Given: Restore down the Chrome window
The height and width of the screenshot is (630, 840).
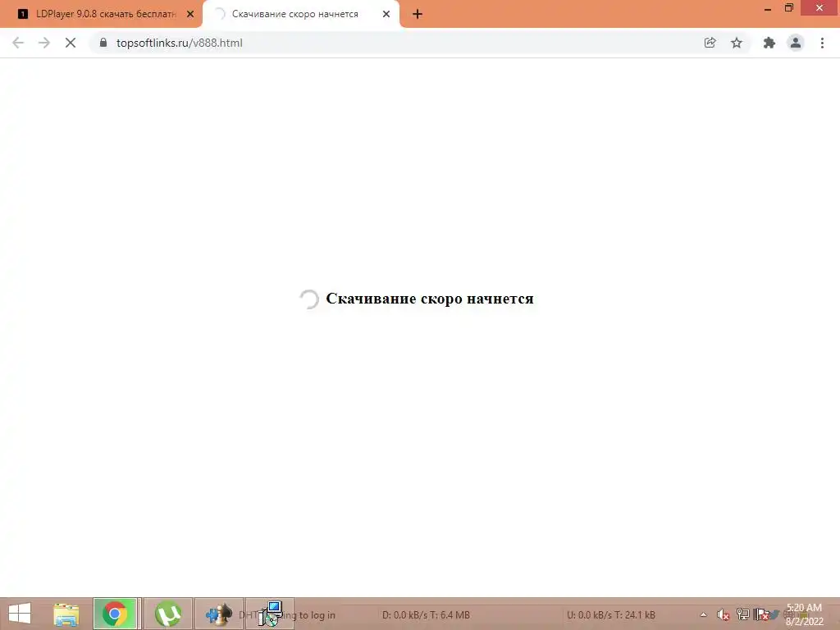Looking at the screenshot, I should [x=789, y=8].
